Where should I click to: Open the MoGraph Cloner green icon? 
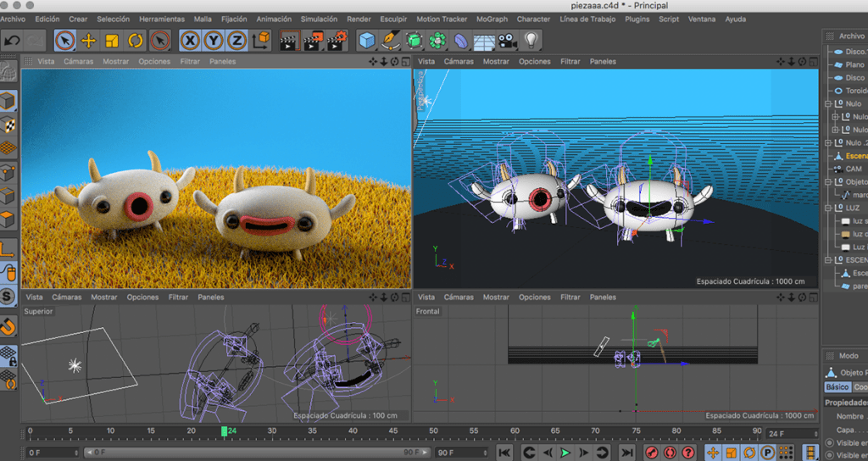tap(437, 41)
